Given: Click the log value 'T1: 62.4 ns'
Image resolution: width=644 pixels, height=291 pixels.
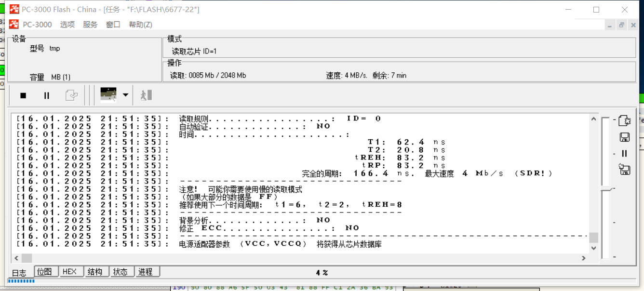Looking at the screenshot, I should pyautogui.click(x=407, y=142).
